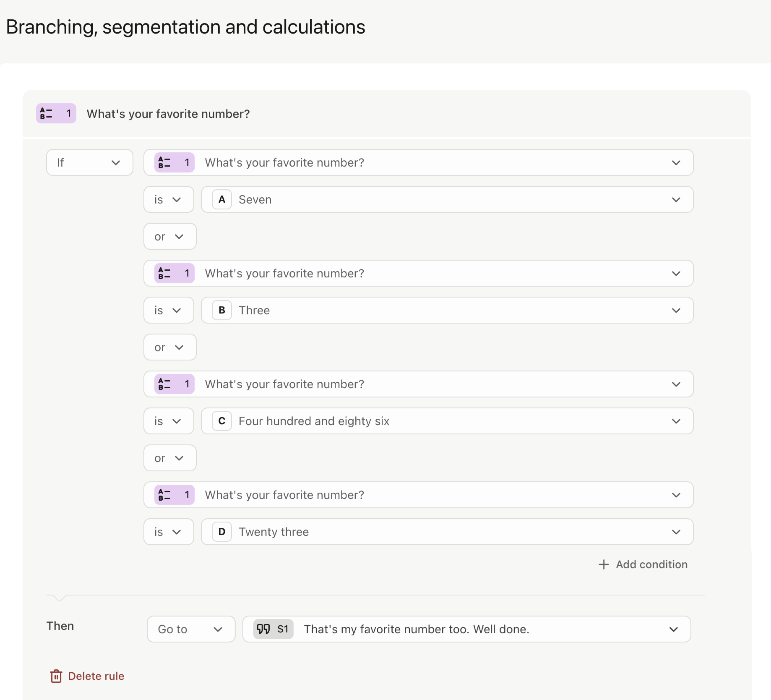The height and width of the screenshot is (700, 771).
Task: Click multiple choice badge above Four hundred and eighty six
Action: (175, 384)
